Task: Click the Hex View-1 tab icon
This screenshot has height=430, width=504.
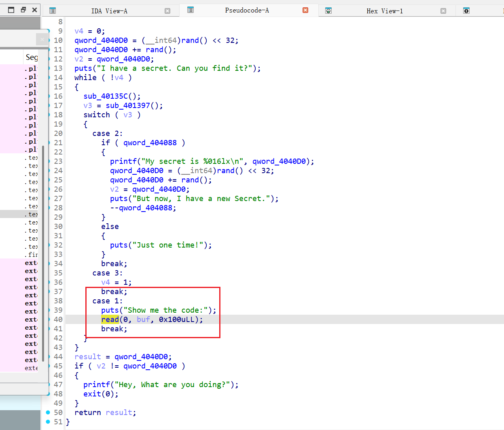Action: click(328, 11)
